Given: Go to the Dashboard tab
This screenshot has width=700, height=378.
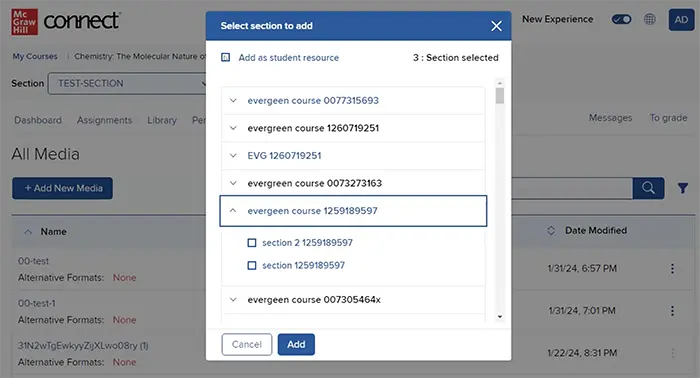Looking at the screenshot, I should coord(38,120).
